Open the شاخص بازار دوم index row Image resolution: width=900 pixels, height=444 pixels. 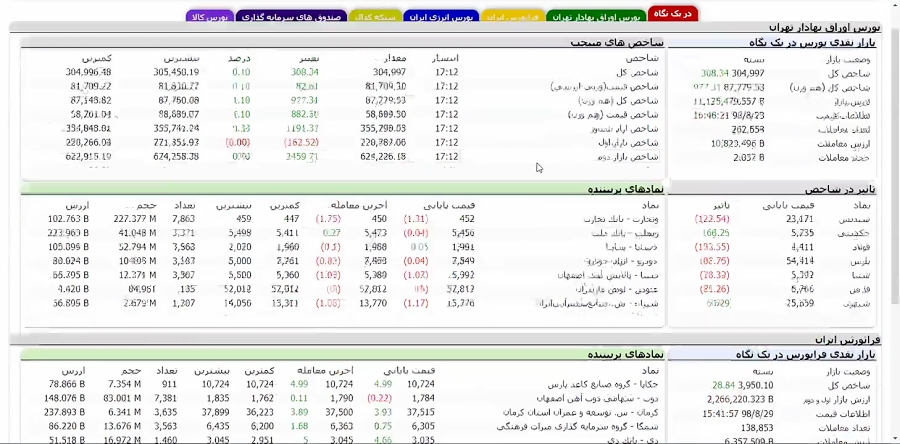tap(630, 157)
